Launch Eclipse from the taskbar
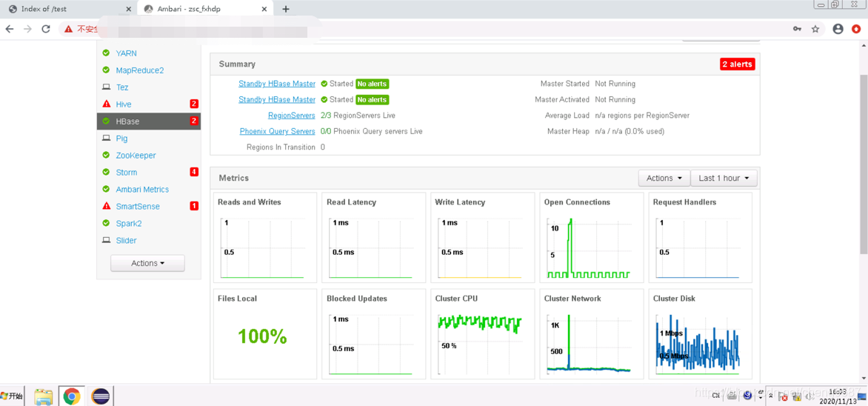The width and height of the screenshot is (868, 406). pos(101,396)
